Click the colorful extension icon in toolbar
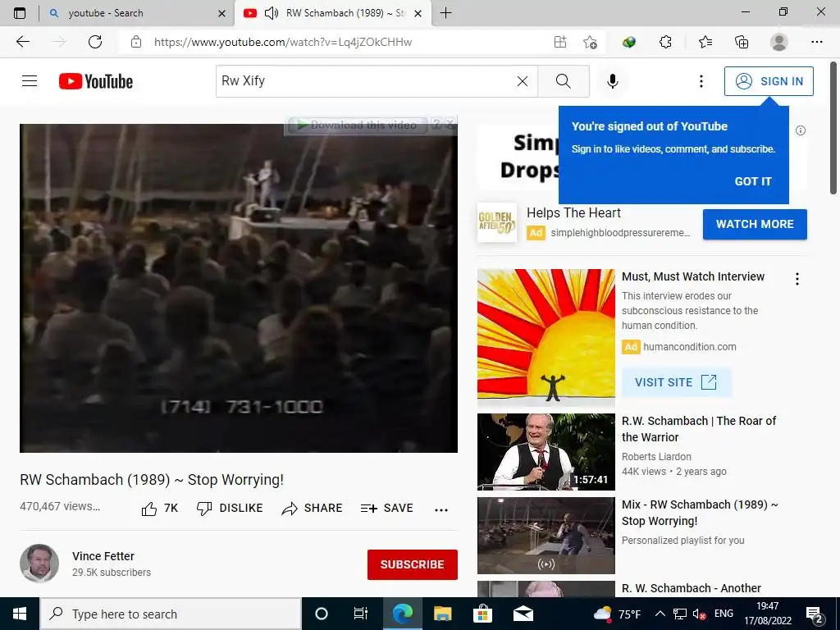This screenshot has width=840, height=630. point(629,42)
